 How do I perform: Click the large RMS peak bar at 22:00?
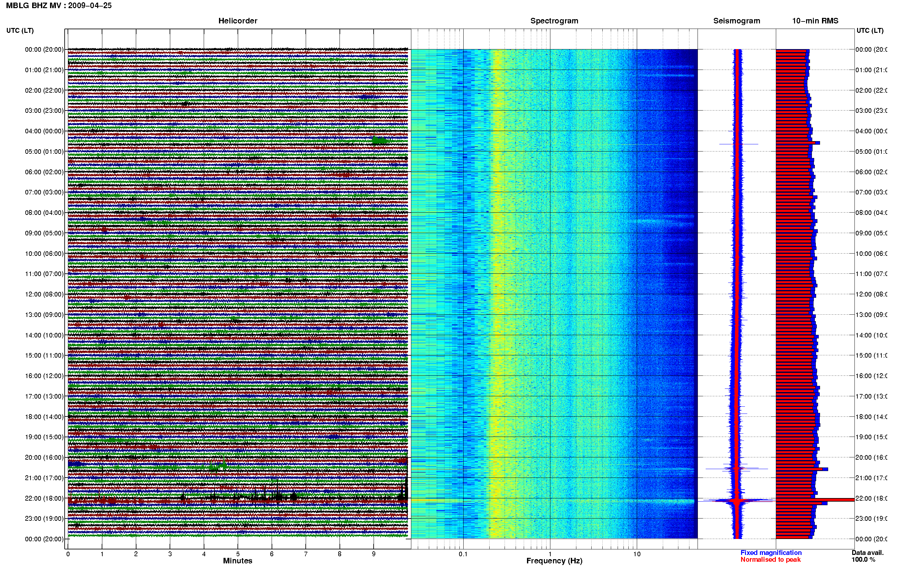pos(815,500)
